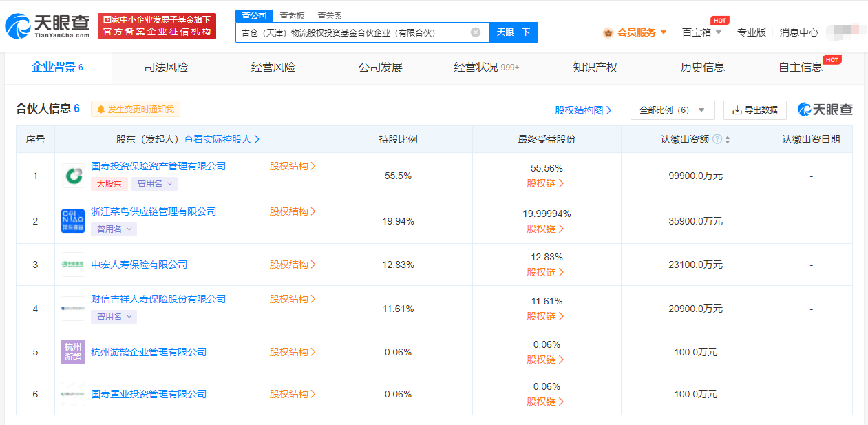Image resolution: width=868 pixels, height=425 pixels.
Task: Open the 全部比例 (6) dropdown
Action: click(x=673, y=110)
